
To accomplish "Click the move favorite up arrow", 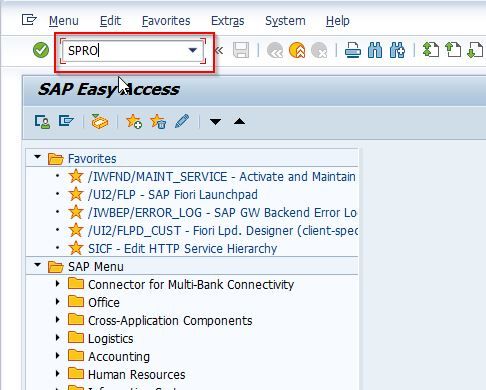I will pyautogui.click(x=239, y=121).
